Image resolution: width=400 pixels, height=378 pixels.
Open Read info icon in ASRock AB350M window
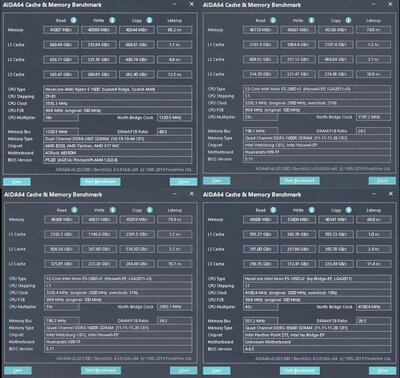(73, 20)
